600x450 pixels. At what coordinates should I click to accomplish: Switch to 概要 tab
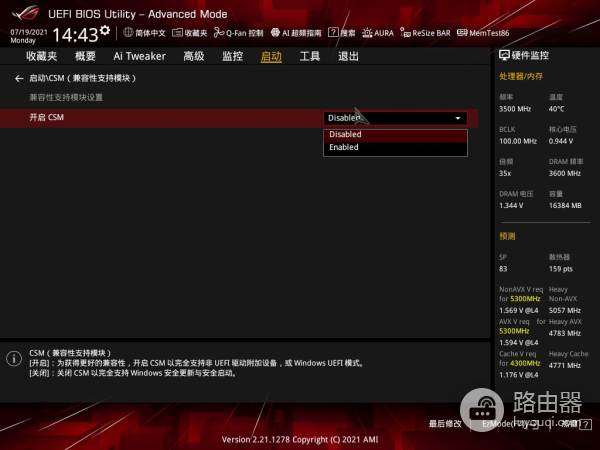85,56
